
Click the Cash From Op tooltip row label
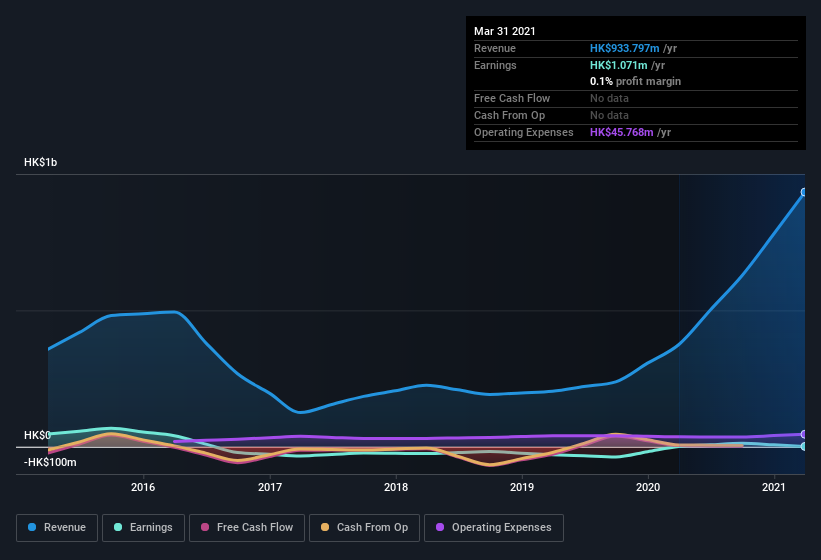tap(509, 115)
